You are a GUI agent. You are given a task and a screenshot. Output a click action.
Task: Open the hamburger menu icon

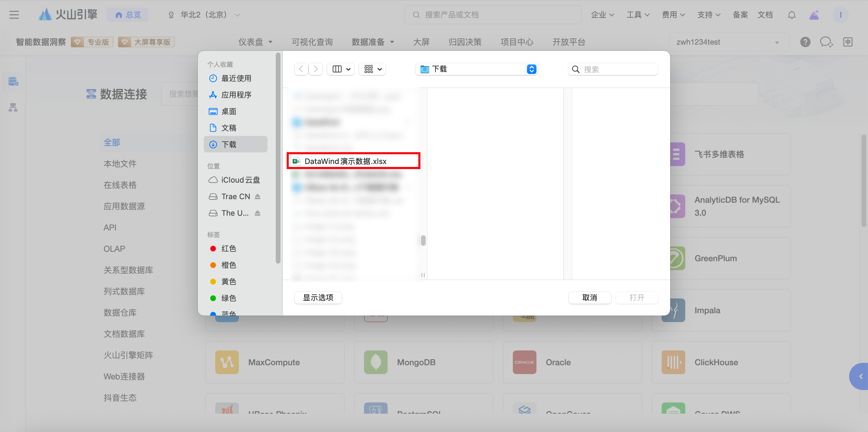click(x=14, y=15)
